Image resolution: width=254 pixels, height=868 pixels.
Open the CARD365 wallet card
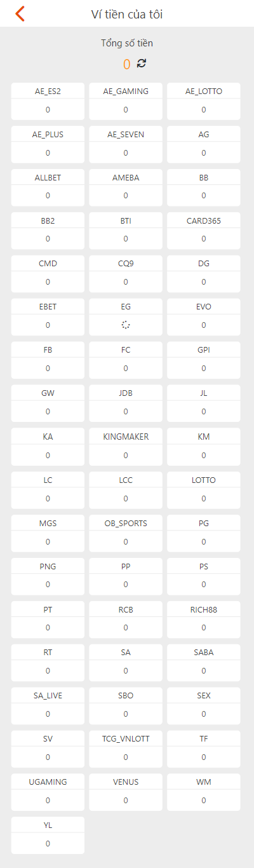pyautogui.click(x=204, y=231)
